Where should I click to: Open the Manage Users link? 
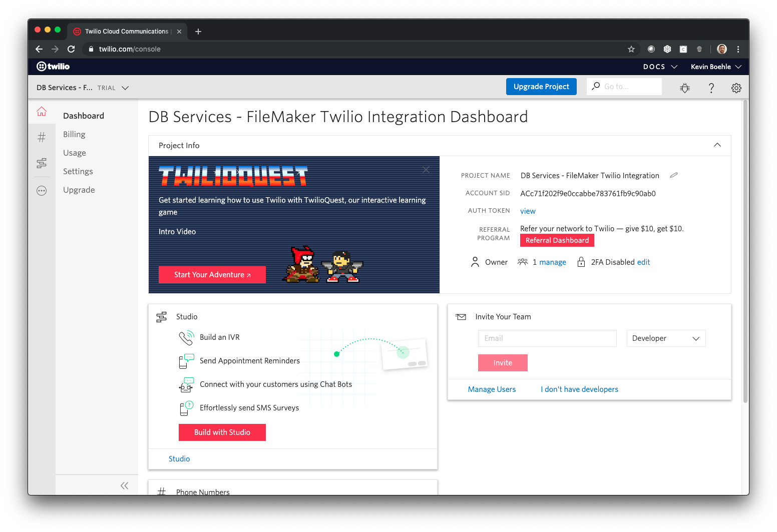point(492,389)
